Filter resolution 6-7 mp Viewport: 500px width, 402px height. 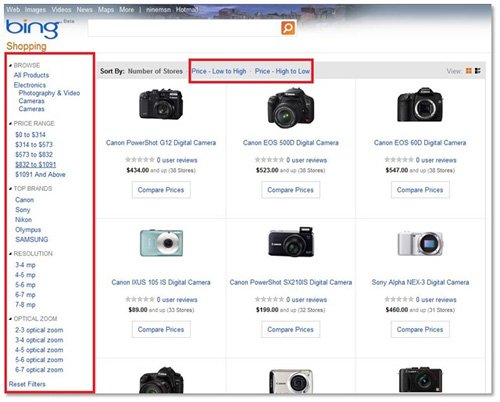coord(25,295)
